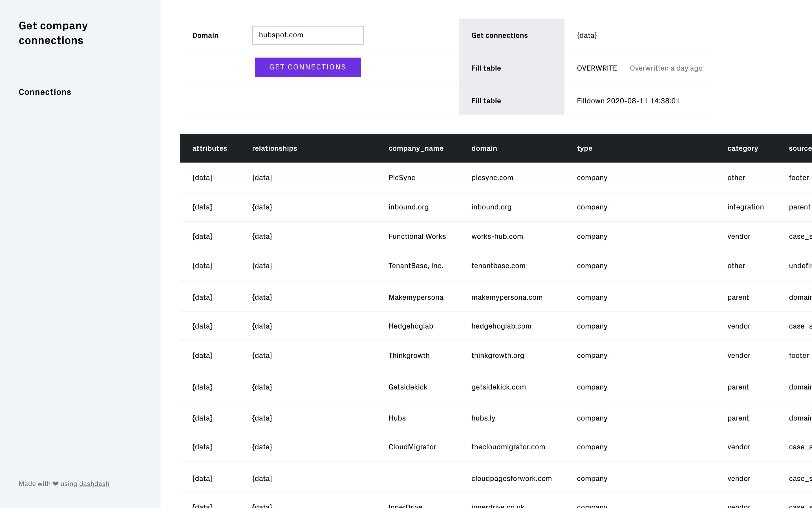The image size is (812, 508).
Task: Click the Overwritten a day ago text
Action: coord(666,68)
